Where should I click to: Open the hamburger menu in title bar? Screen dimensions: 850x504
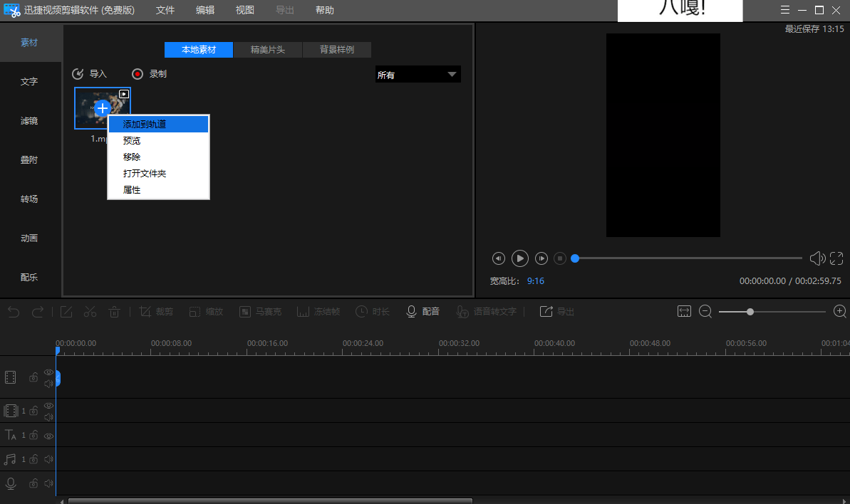tap(785, 10)
